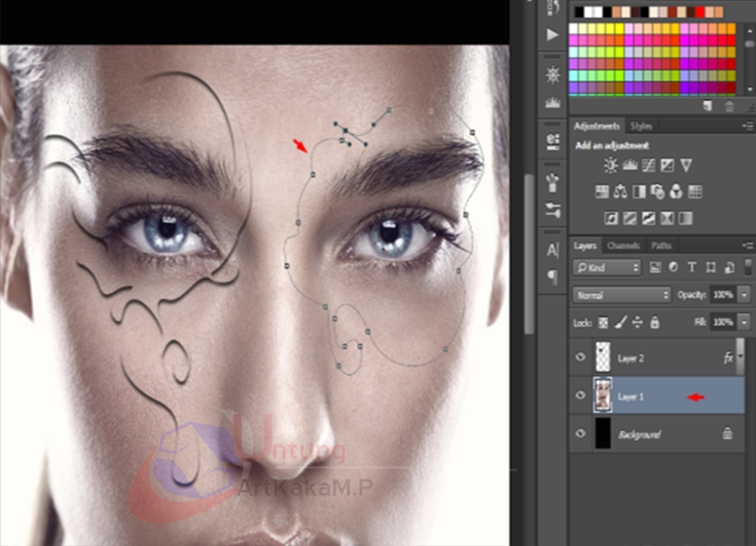Click the Background layer lock icon
Image resolution: width=756 pixels, height=546 pixels.
point(728,434)
